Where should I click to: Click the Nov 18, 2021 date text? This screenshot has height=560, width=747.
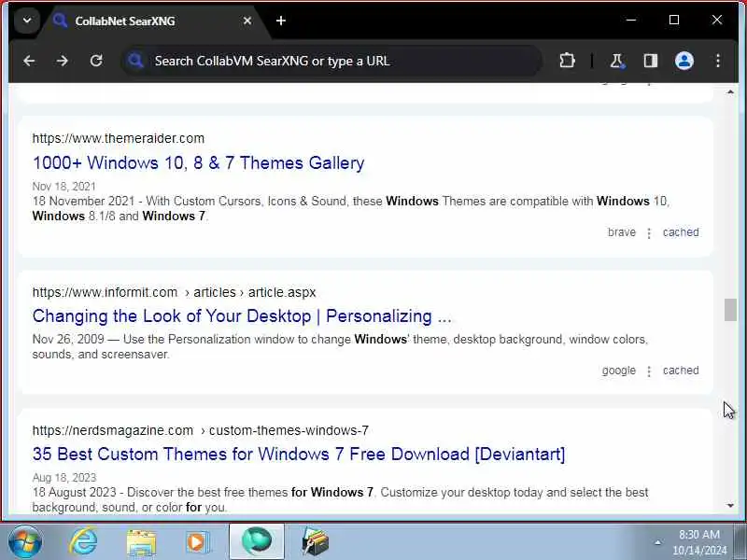point(63,186)
